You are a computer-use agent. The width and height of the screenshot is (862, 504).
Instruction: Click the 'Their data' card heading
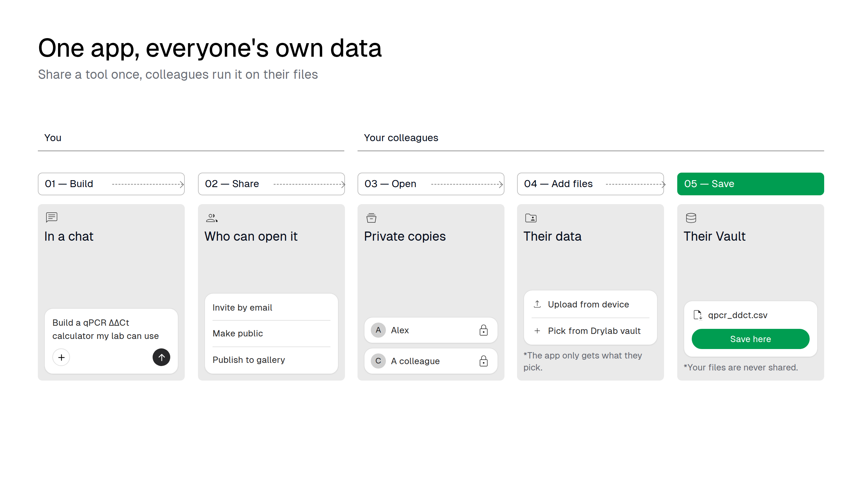pos(552,237)
